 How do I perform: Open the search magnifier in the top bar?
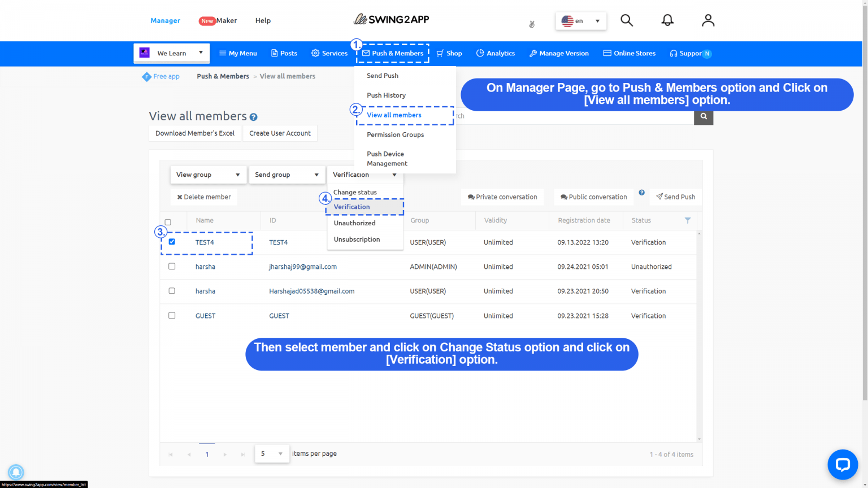627,20
